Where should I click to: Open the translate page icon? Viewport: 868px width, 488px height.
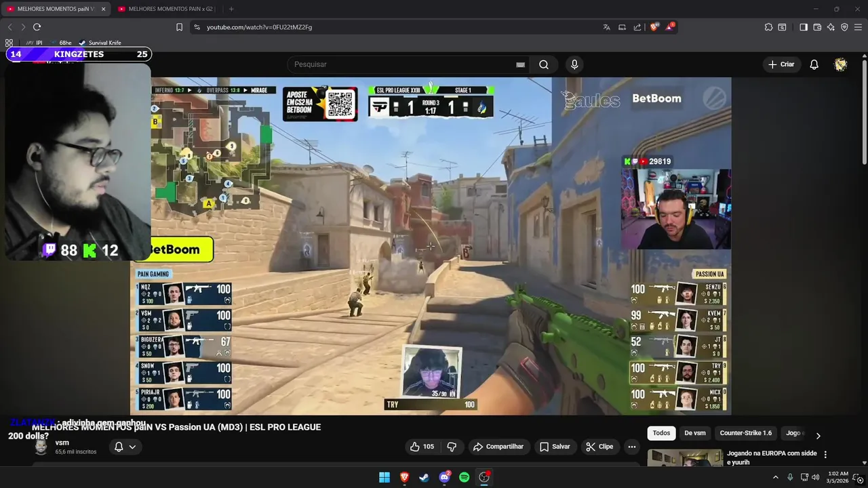[606, 27]
